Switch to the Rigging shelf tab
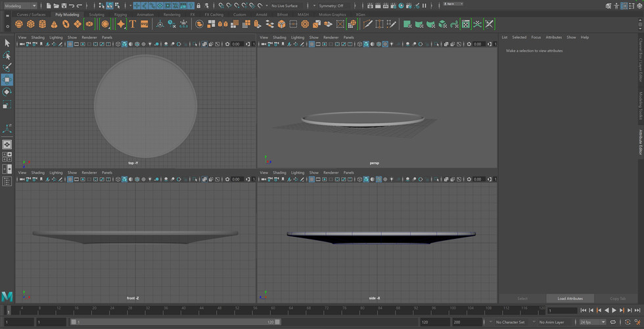 120,14
